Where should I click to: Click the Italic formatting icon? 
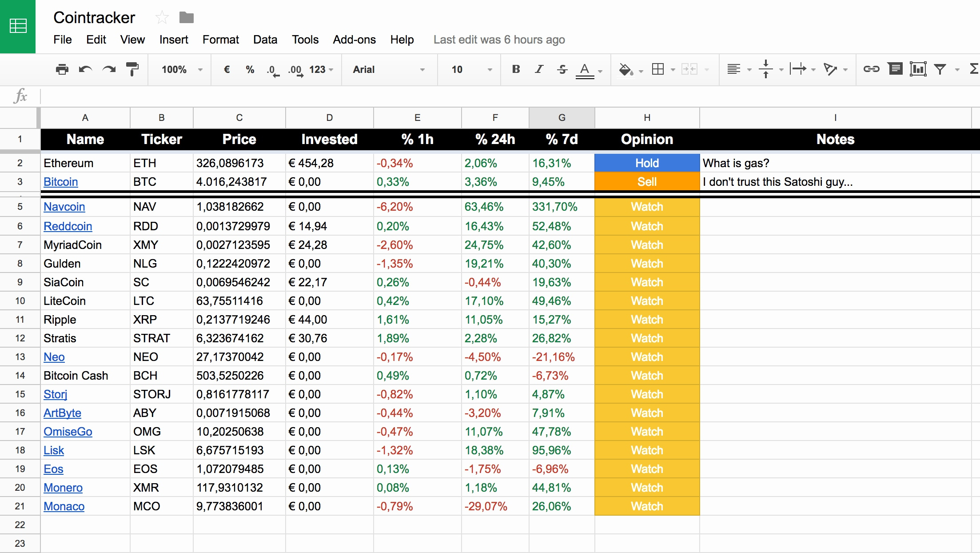pyautogui.click(x=538, y=69)
